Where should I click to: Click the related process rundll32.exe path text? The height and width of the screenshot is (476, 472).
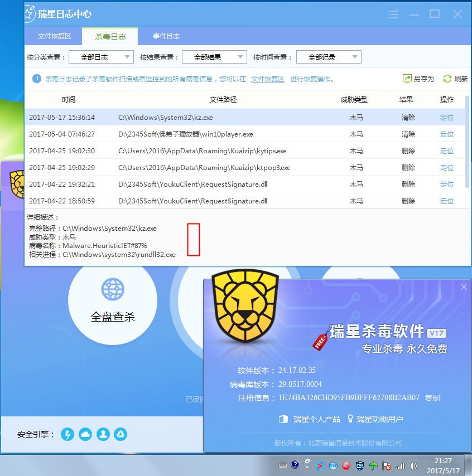tap(119, 254)
